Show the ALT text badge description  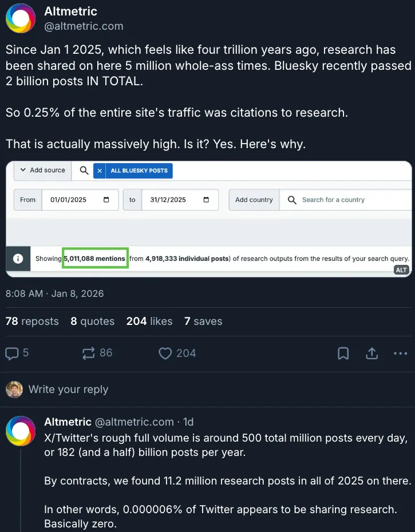click(x=401, y=270)
